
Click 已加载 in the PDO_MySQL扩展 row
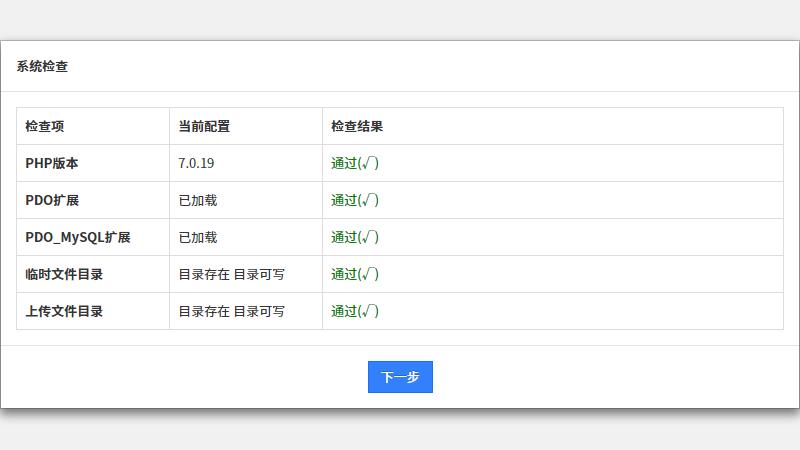point(198,237)
